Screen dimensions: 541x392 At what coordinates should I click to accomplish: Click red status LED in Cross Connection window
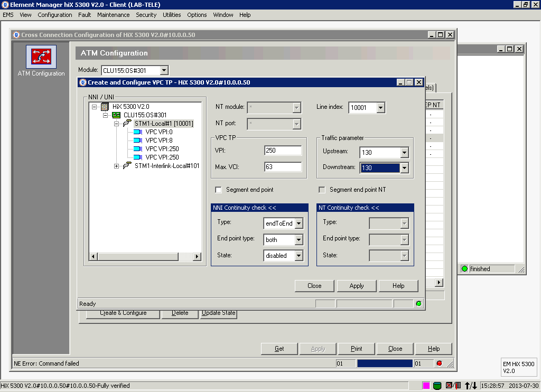(x=439, y=363)
